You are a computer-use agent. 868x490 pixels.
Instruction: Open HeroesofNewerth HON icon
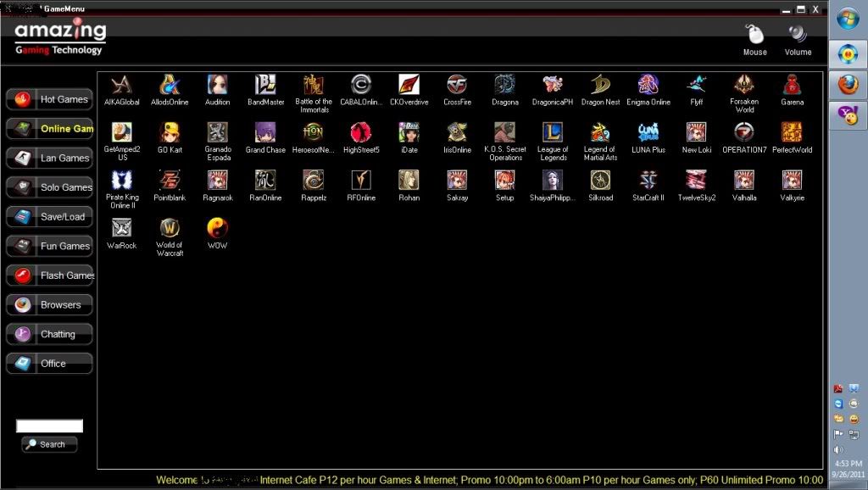click(314, 133)
